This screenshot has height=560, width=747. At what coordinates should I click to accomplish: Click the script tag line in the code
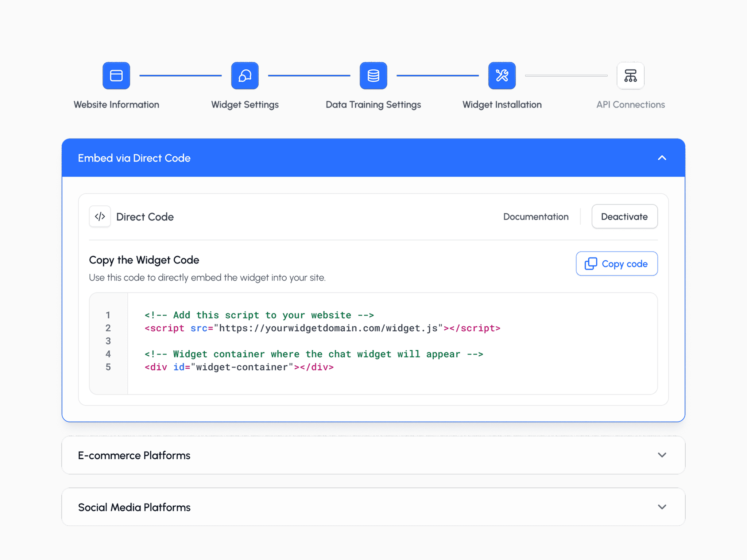(322, 328)
